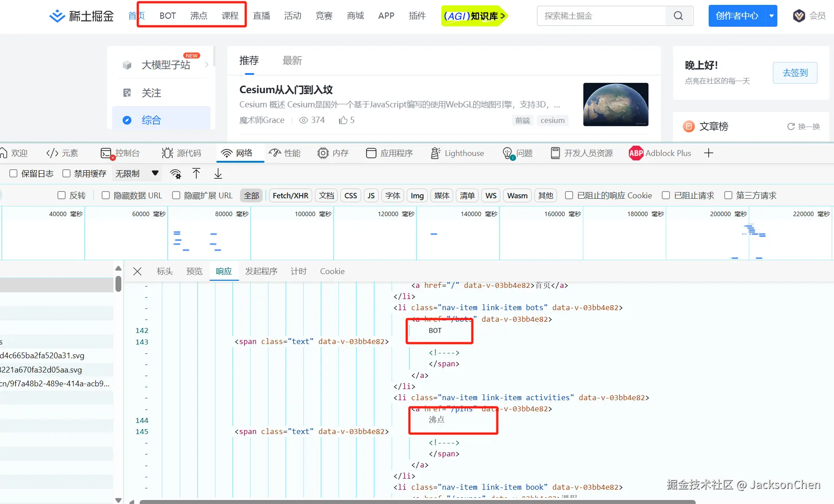Click the 大模型子站 cube icon
This screenshot has height=504, width=834.
point(127,65)
